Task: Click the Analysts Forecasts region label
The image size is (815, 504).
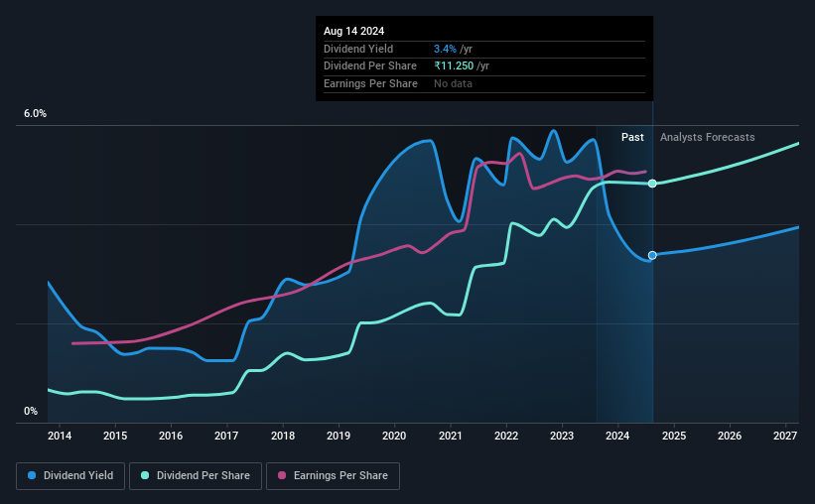Action: tap(708, 137)
